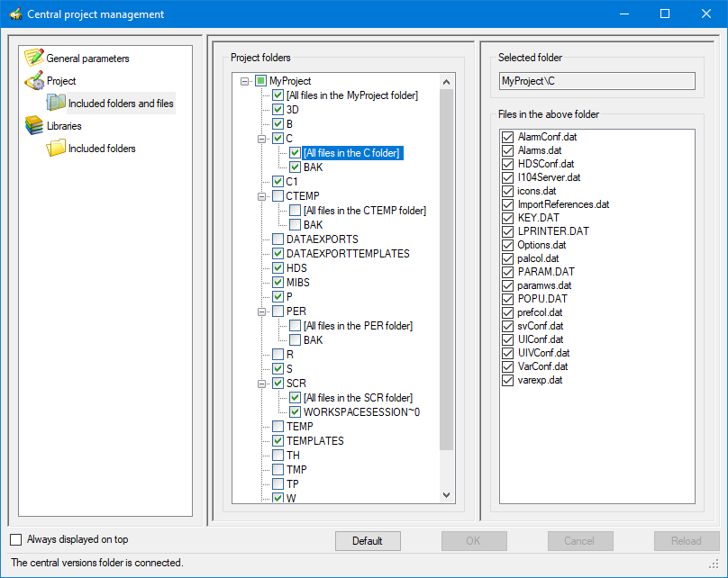728x578 pixels.
Task: Collapse the CTEMP folder node
Action: click(262, 196)
